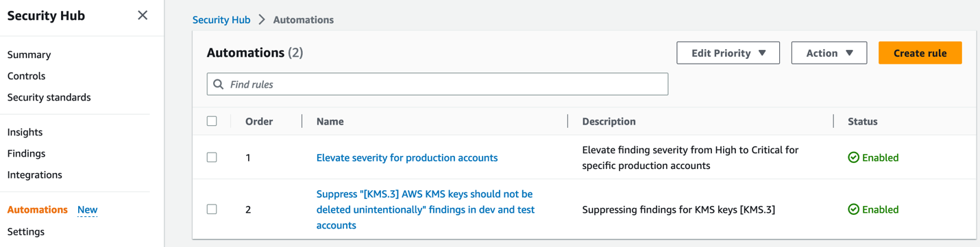The width and height of the screenshot is (980, 247).
Task: Open Security standards in the sidebar
Action: point(49,97)
